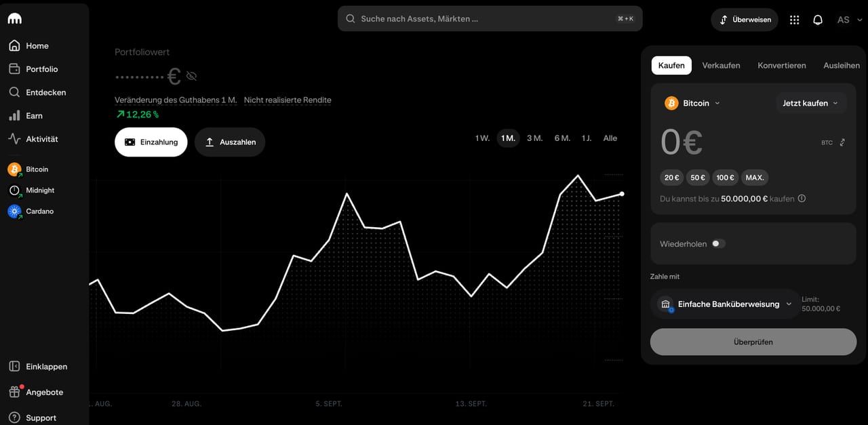Select the 1 J. chart range
Image resolution: width=868 pixels, height=425 pixels.
click(587, 138)
